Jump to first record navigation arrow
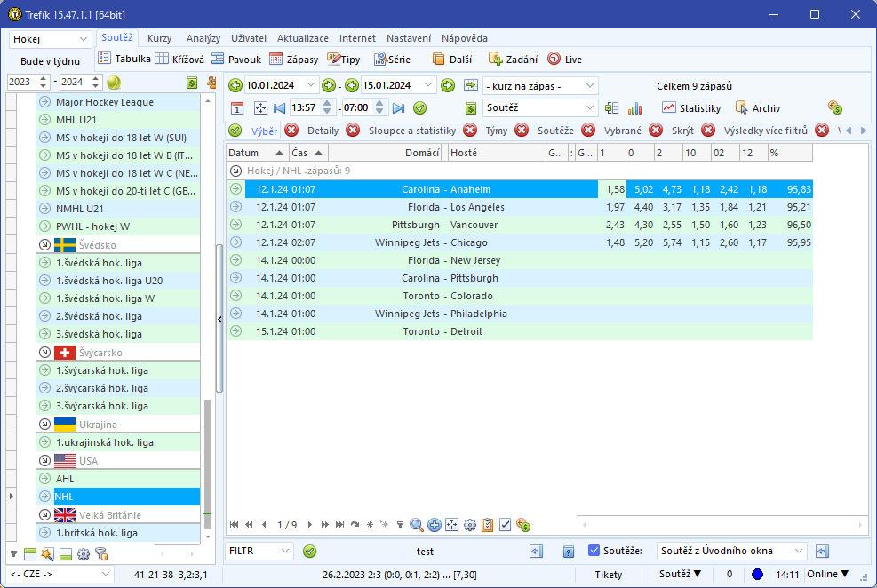The image size is (877, 588). [x=234, y=524]
